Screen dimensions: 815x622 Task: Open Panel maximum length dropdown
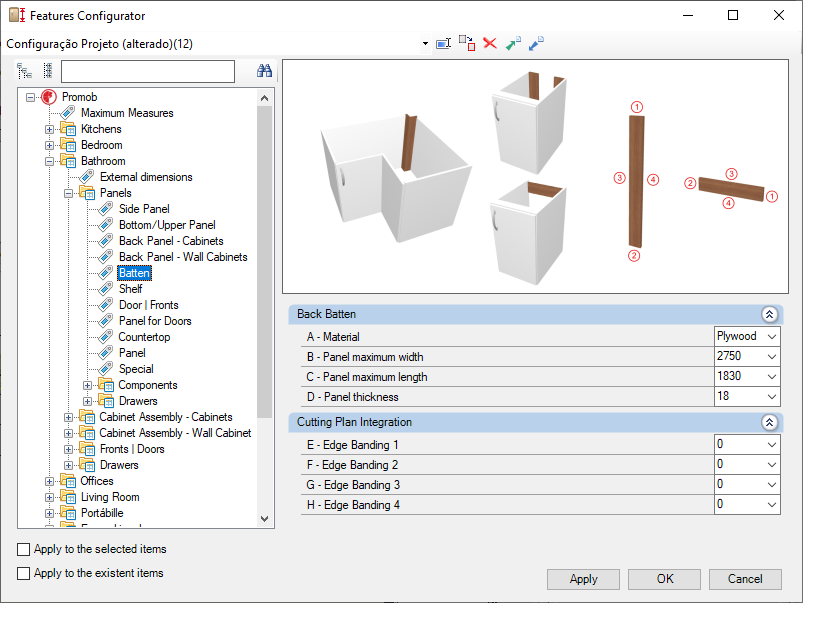[x=772, y=377]
